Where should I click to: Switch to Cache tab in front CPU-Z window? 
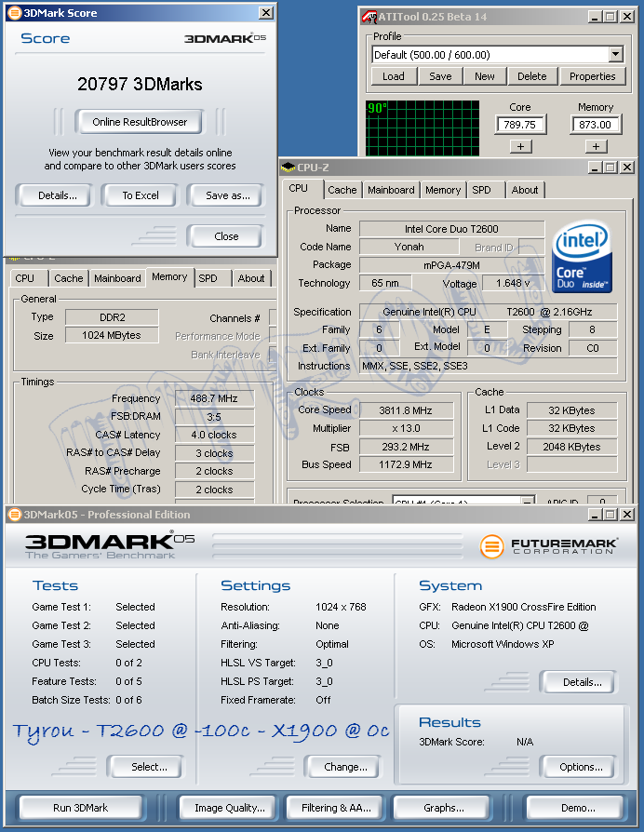point(342,190)
